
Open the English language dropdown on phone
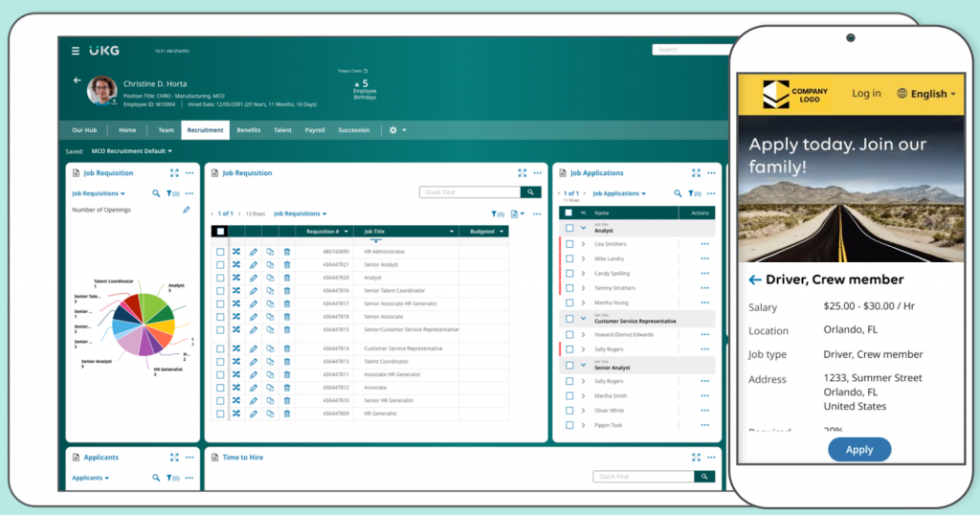click(x=926, y=94)
